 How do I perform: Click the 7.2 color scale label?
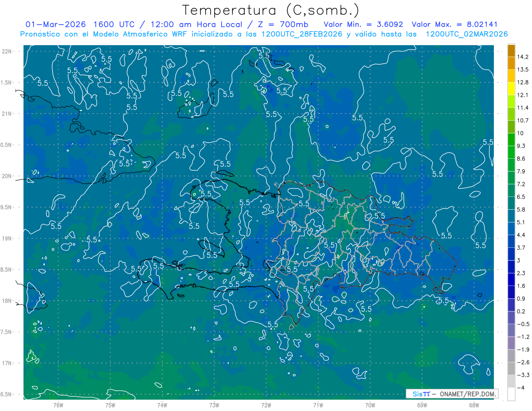coord(521,184)
